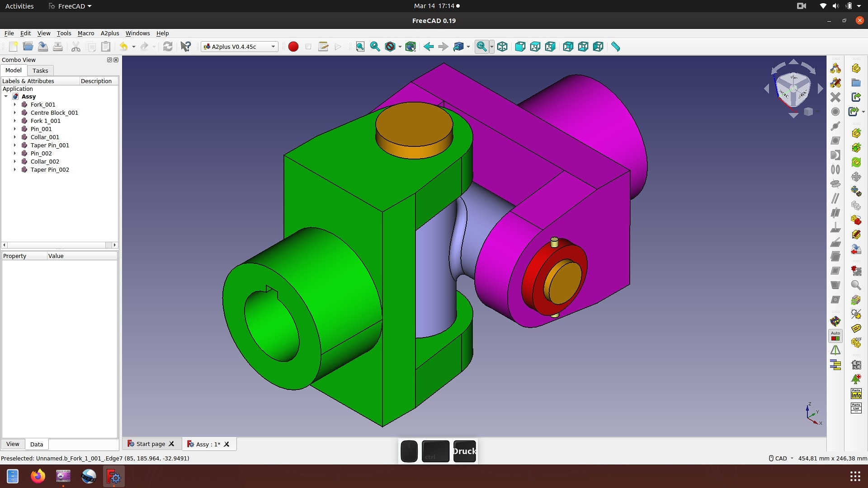Screen dimensions: 868x488
Task: Select Collar_002 in the model tree
Action: [45, 161]
